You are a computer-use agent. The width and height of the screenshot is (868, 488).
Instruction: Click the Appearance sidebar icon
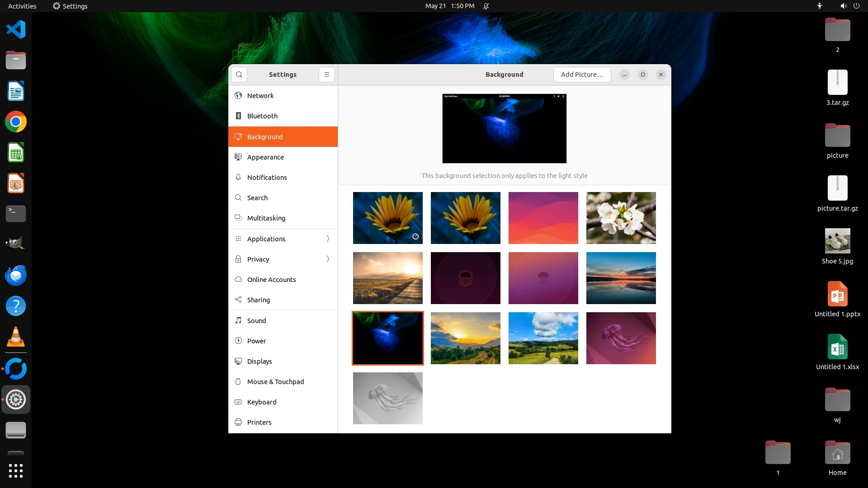click(x=238, y=157)
